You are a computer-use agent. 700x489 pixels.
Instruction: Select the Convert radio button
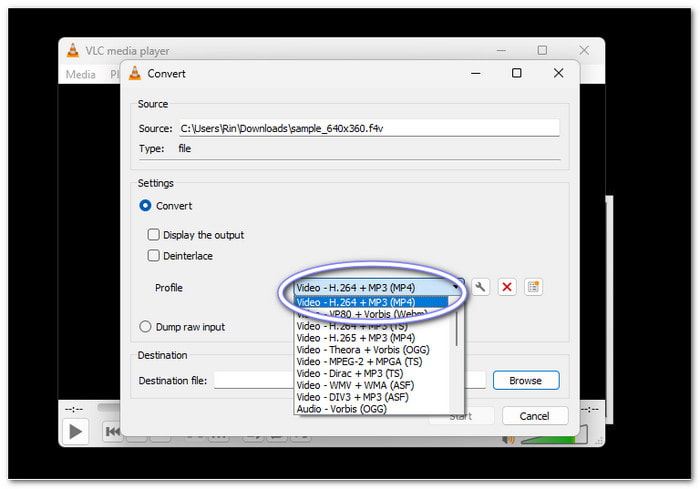click(145, 205)
